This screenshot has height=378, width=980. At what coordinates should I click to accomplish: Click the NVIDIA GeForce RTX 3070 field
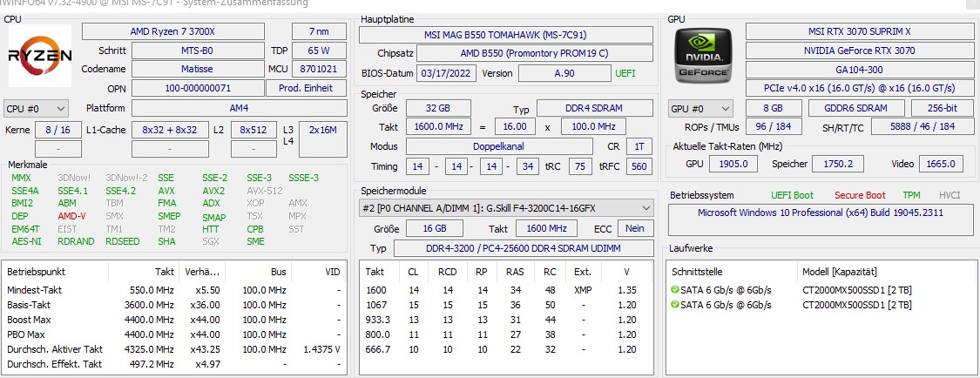[x=860, y=51]
